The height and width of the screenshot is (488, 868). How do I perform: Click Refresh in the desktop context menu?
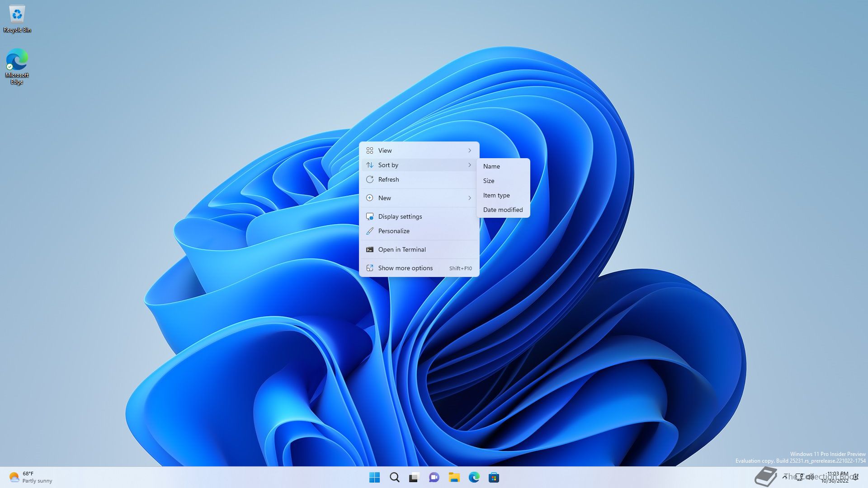[419, 179]
